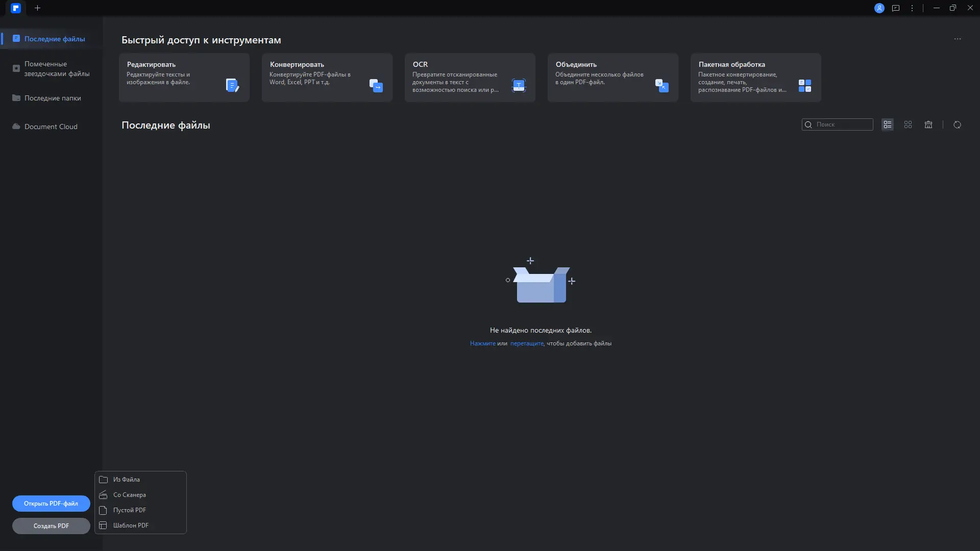Viewport: 980px width, 551px height.
Task: Click the clear recent files trash icon
Action: [x=928, y=124]
